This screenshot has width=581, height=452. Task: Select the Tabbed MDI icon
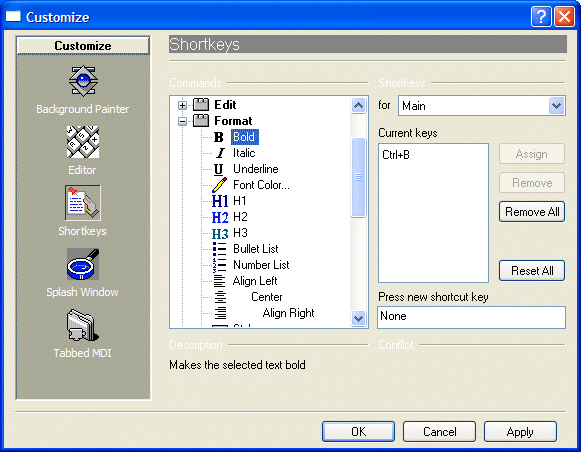tap(83, 325)
